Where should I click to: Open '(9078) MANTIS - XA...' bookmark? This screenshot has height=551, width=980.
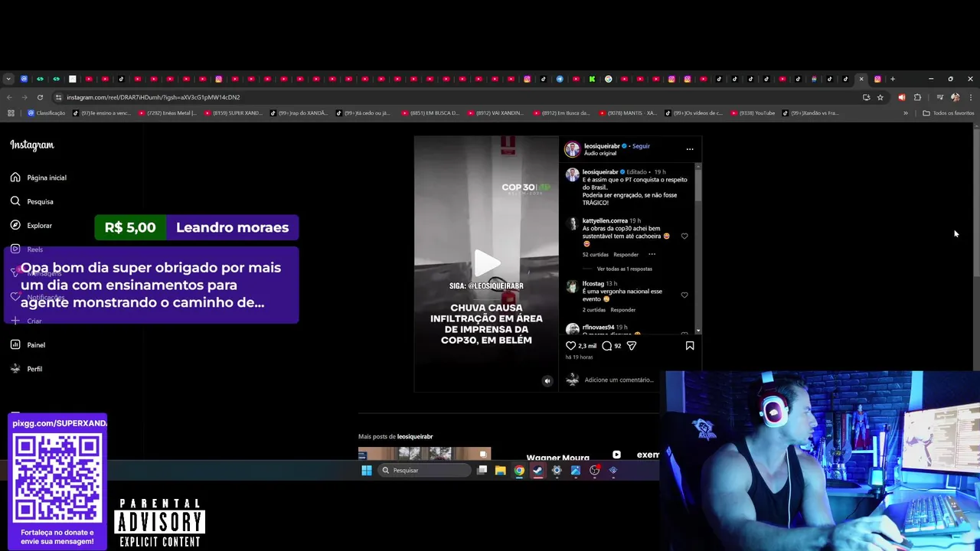[x=628, y=113]
